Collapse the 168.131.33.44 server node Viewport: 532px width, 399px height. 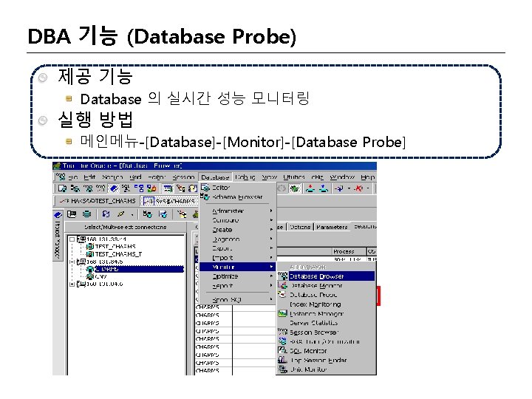[x=72, y=239]
